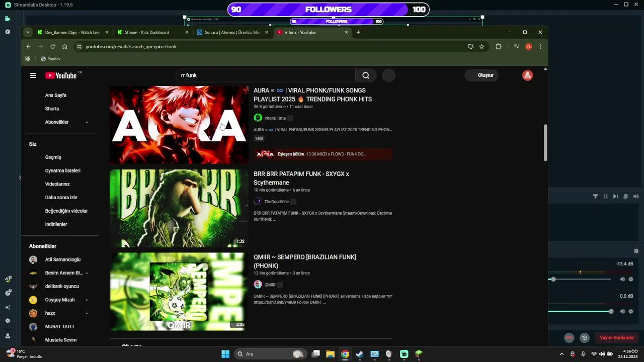This screenshot has height=362, width=644.
Task: Open settings gear for the 0.0 dB source
Action: (x=631, y=311)
